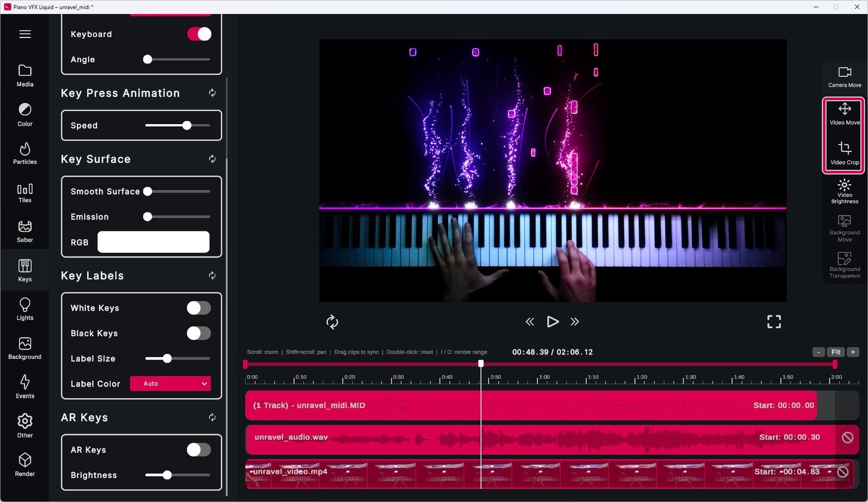Reset Key Press Animation settings

(212, 93)
